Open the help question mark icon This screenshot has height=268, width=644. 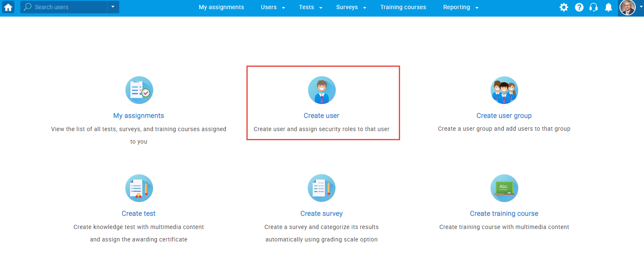pyautogui.click(x=579, y=7)
